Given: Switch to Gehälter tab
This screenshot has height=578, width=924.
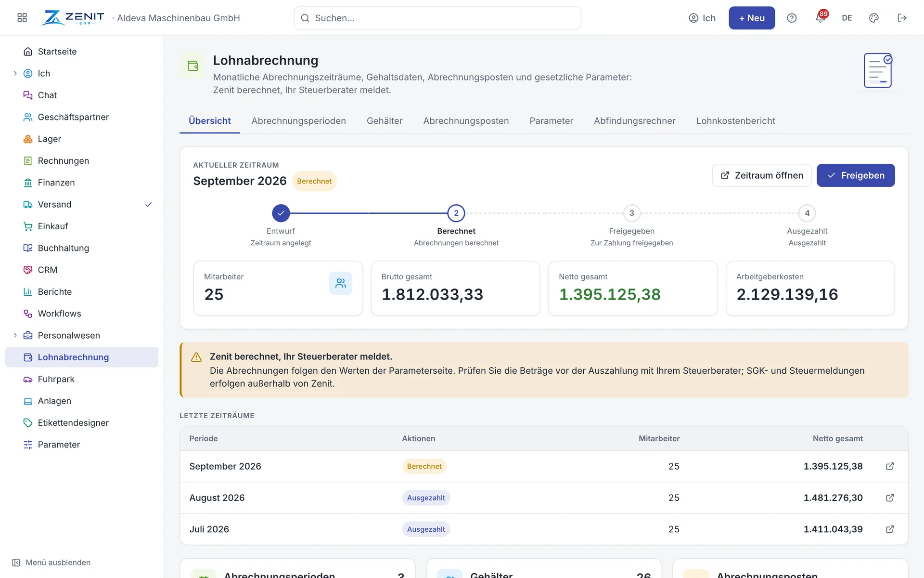Looking at the screenshot, I should click(385, 121).
